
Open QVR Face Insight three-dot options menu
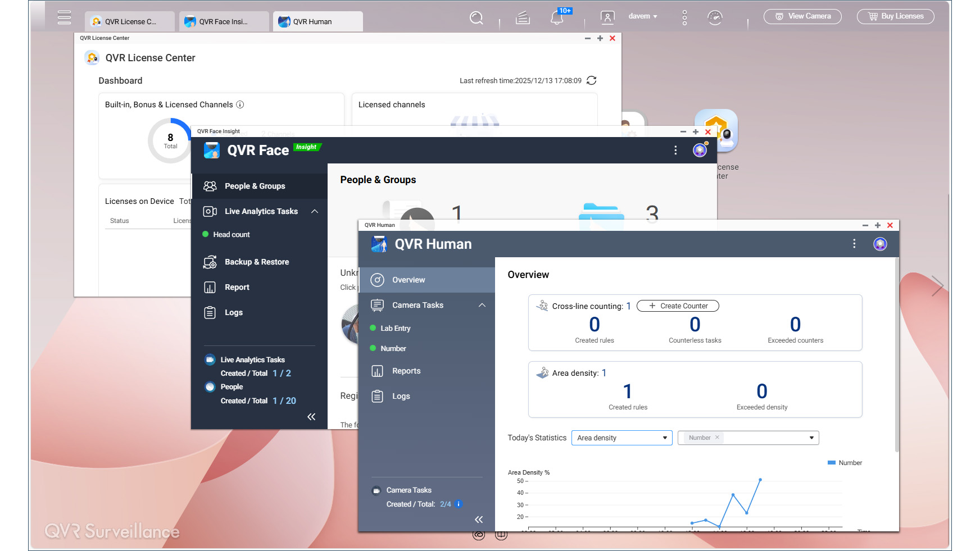[x=675, y=151]
